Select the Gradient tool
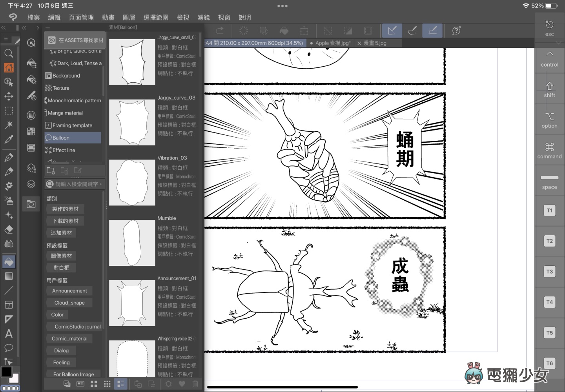Image resolution: width=565 pixels, height=392 pixels. (9, 276)
